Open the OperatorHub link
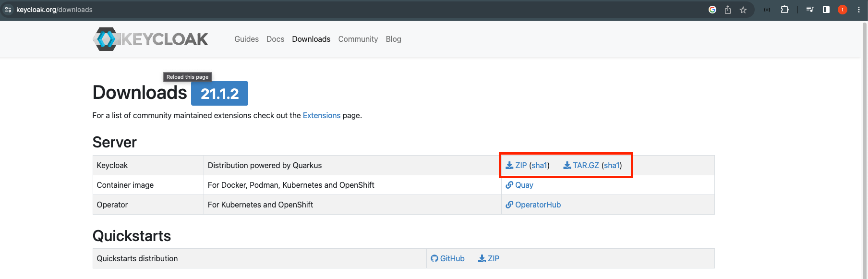 533,205
